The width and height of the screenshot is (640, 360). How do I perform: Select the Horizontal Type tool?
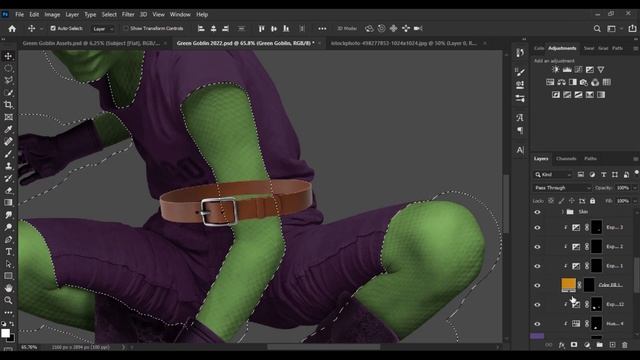tap(8, 252)
